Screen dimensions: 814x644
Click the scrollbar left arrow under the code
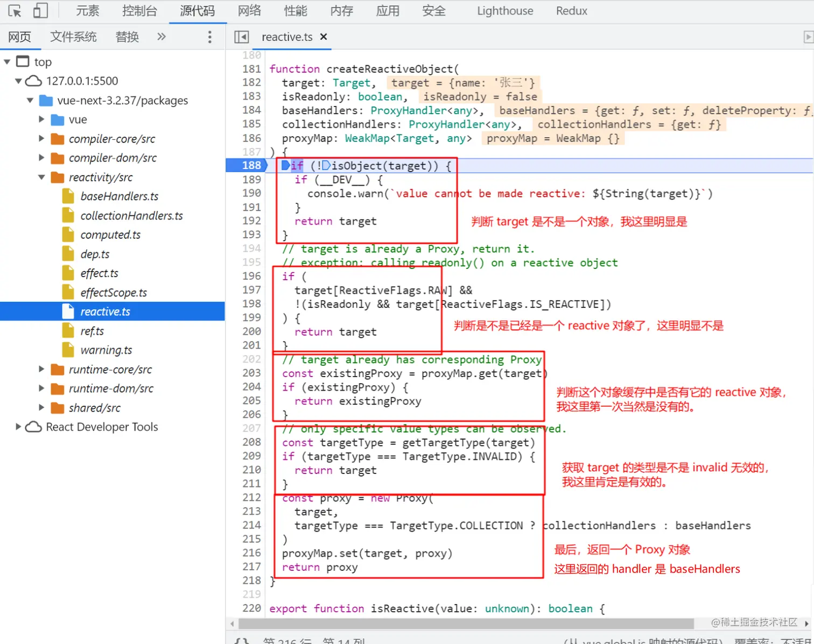click(232, 624)
